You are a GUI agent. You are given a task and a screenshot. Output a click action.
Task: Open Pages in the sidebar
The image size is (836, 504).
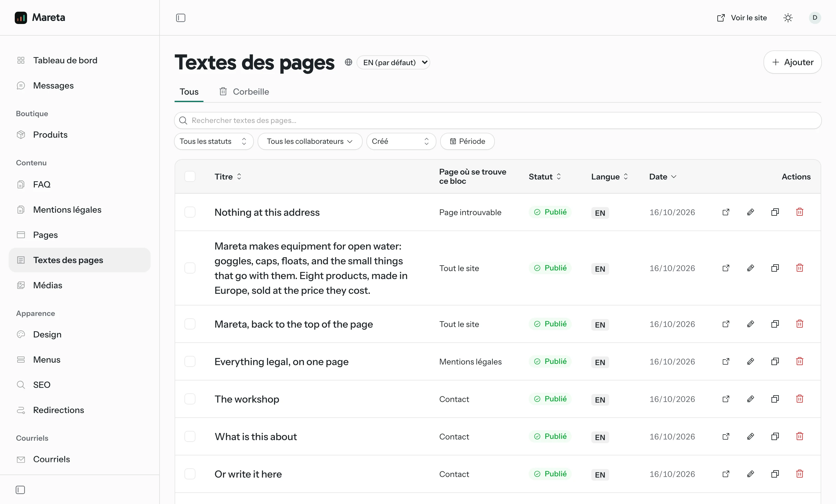pos(79,235)
